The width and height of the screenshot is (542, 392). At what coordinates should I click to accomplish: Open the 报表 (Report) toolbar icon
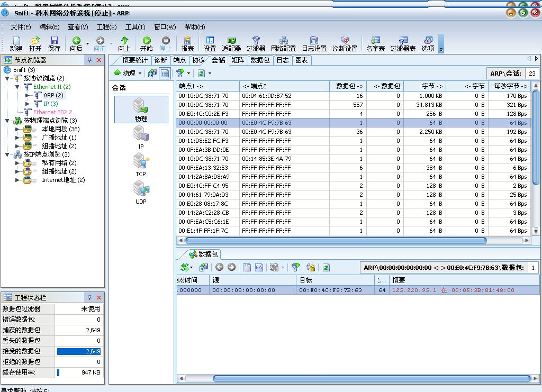[x=187, y=43]
